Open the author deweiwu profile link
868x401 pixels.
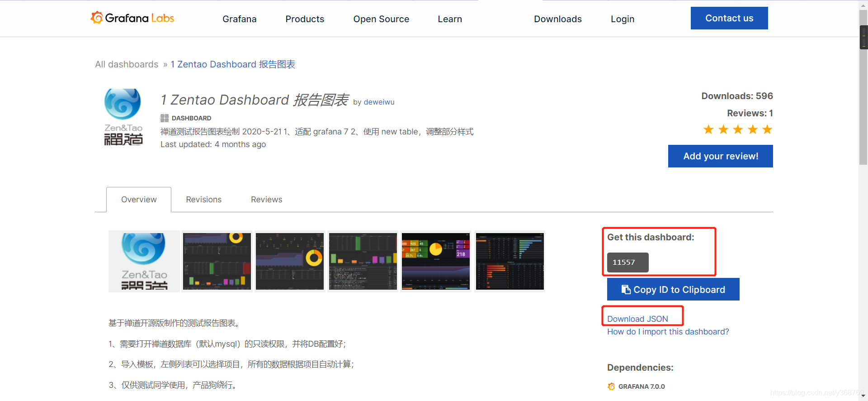[379, 102]
